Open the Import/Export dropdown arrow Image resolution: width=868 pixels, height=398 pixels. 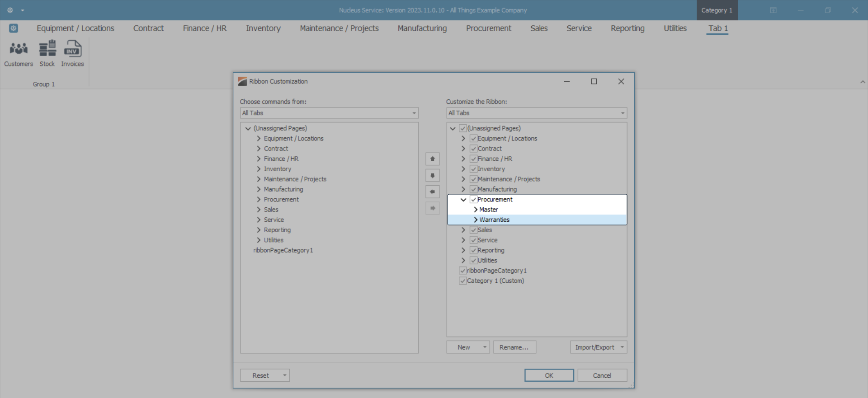point(623,347)
